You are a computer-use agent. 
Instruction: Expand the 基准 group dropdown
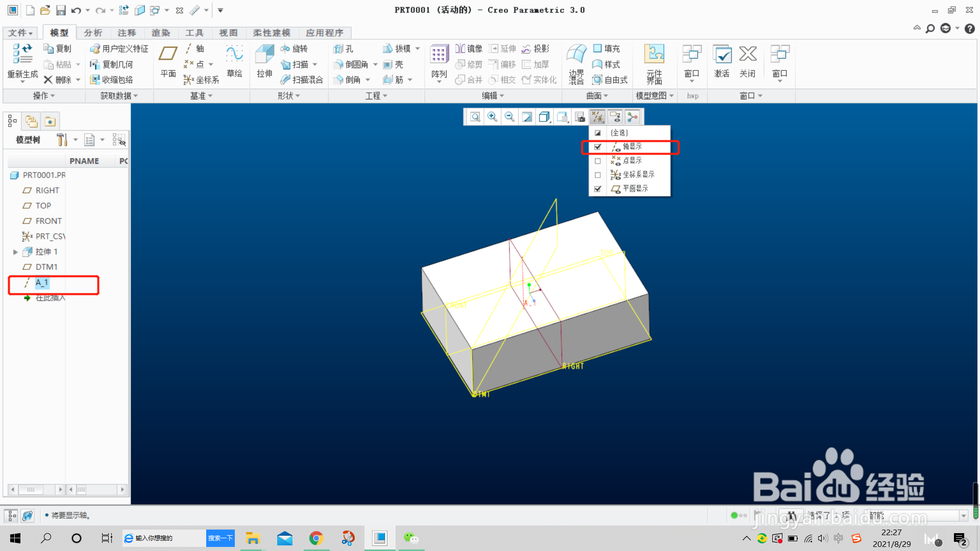[201, 96]
